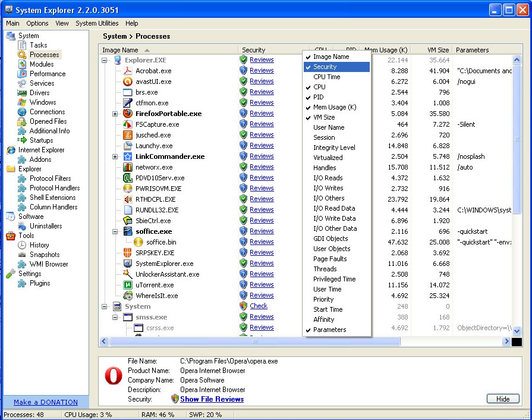Open the System Utilities menu
Viewport: 532px width, 420px height.
97,23
